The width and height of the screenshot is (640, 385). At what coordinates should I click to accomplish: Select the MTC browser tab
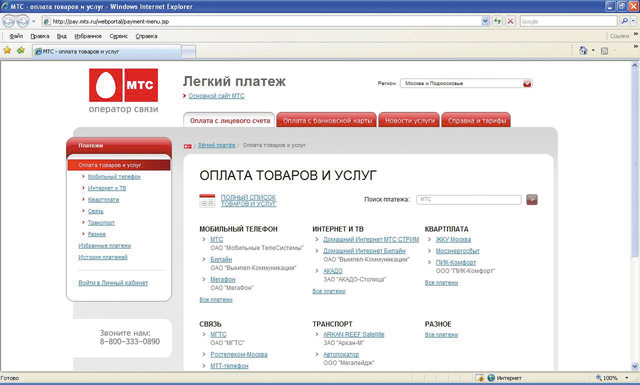point(107,51)
